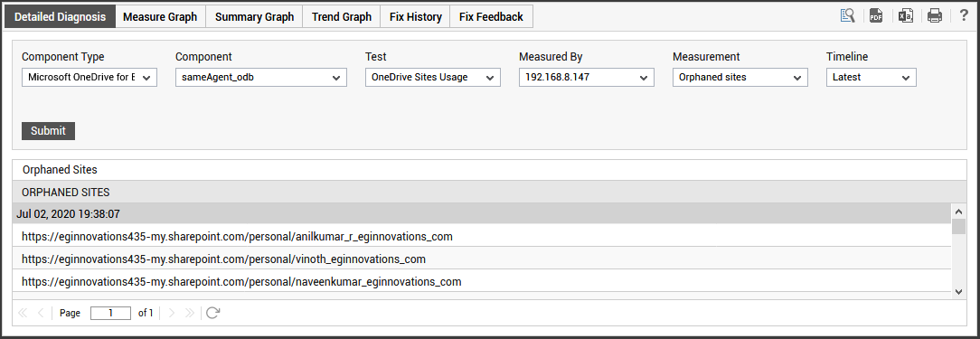Go to first page arrow
The height and width of the screenshot is (339, 980).
coord(24,313)
